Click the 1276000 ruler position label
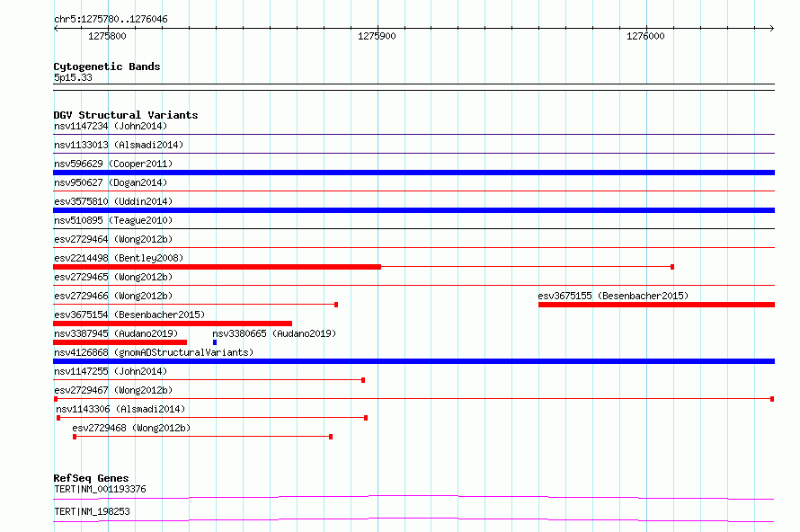Screen dimensions: 800x532 pos(645,36)
